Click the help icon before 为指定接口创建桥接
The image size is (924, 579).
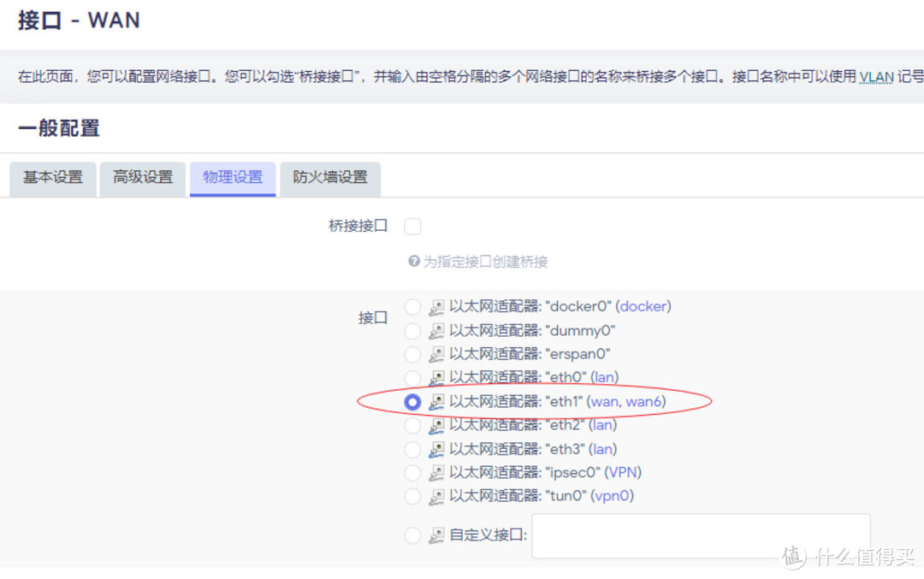(x=413, y=263)
